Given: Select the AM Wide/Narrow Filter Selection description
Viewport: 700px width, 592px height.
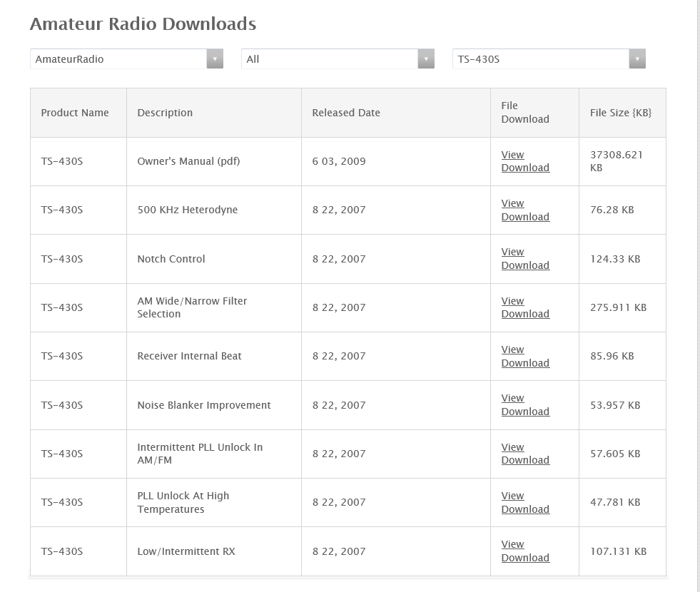Looking at the screenshot, I should [192, 307].
